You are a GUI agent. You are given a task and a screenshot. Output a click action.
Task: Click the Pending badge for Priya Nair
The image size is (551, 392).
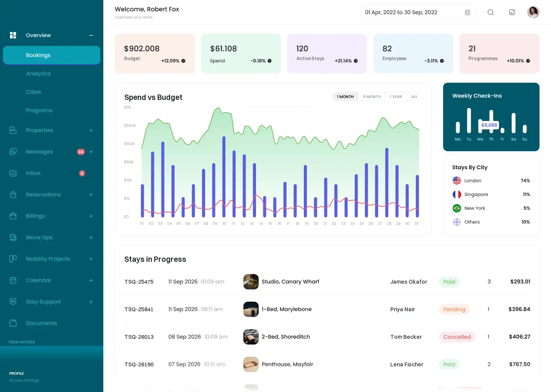454,309
